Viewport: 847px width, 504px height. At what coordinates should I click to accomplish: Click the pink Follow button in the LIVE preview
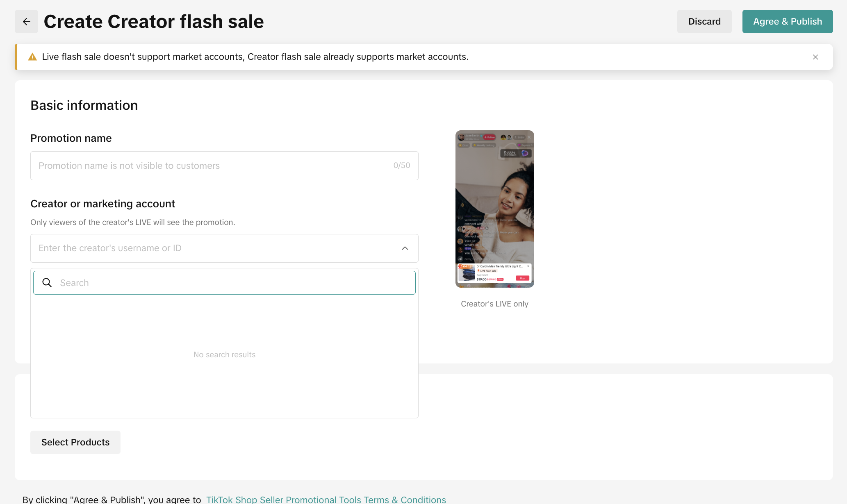490,137
